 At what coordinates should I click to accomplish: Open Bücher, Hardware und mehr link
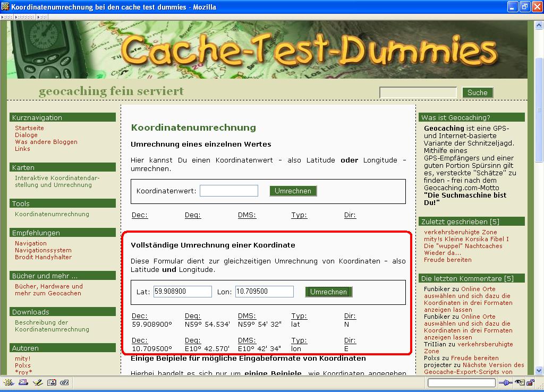coord(48,289)
